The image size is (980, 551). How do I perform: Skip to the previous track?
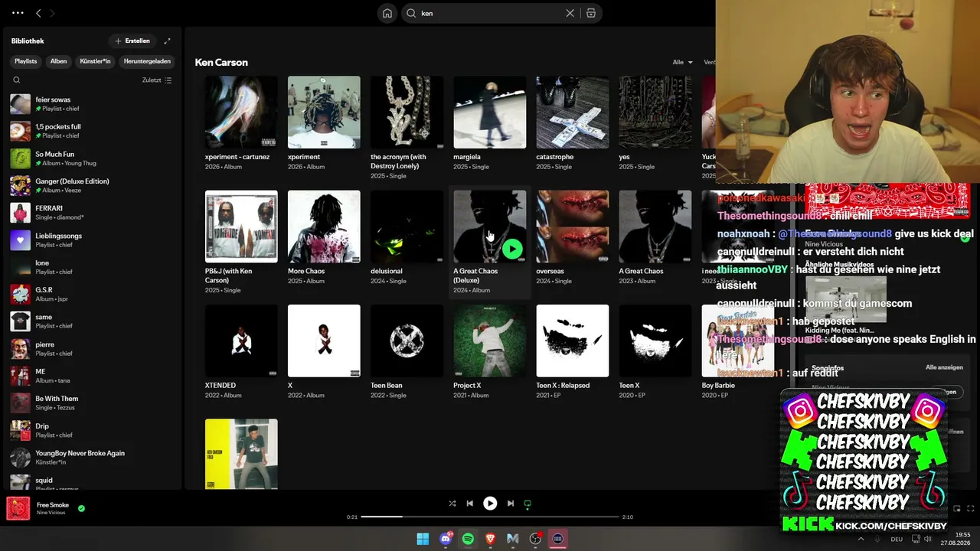point(470,504)
